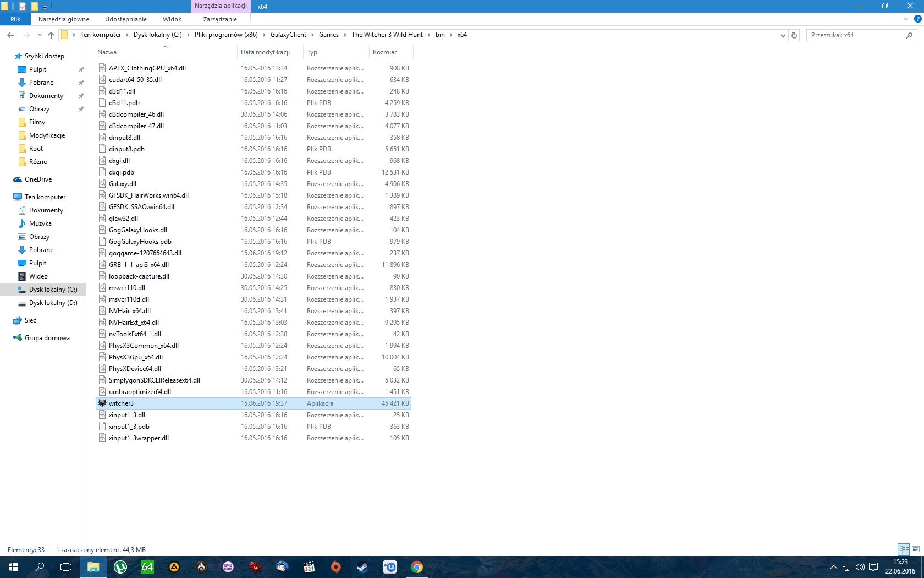
Task: Open Thunderbird mail from taskbar
Action: (282, 567)
